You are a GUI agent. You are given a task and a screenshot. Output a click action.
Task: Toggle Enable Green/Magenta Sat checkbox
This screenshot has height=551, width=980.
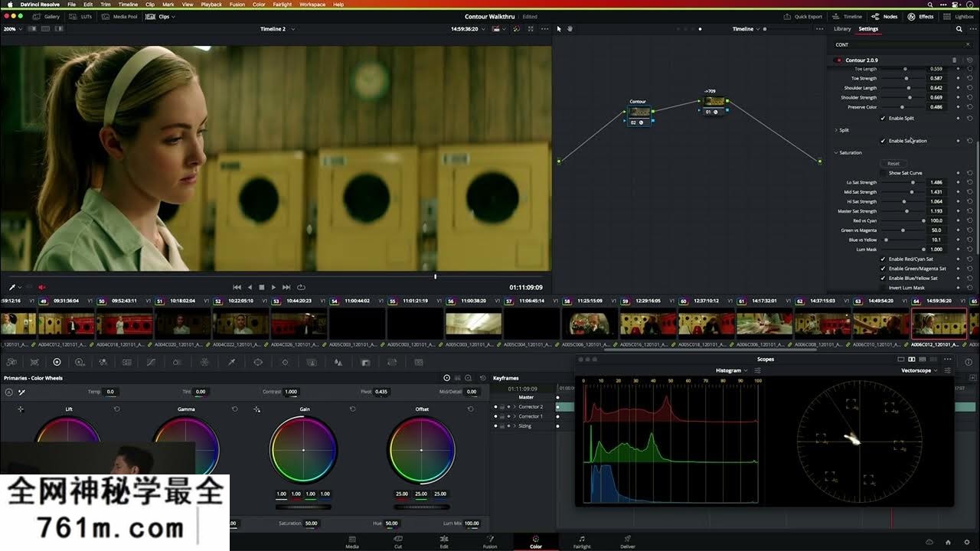(x=883, y=269)
